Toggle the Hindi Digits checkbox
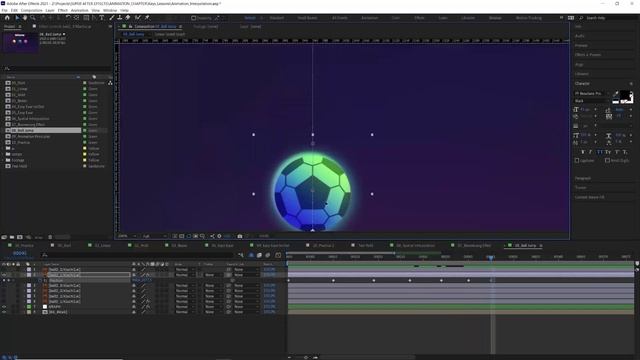 tap(607, 160)
